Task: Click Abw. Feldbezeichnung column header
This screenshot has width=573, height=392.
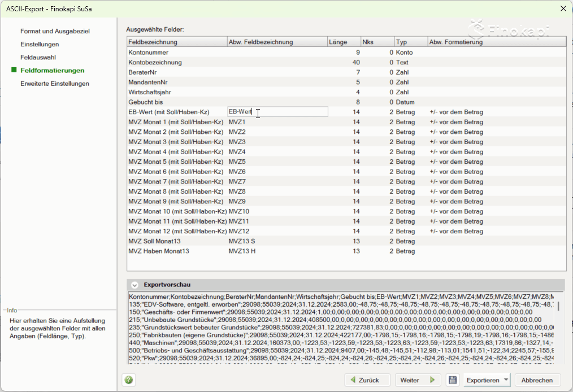Action: [277, 42]
